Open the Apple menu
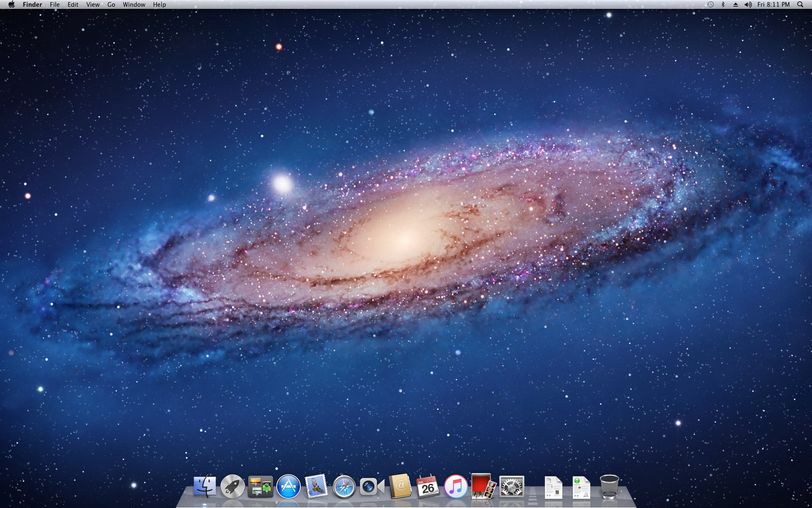This screenshot has width=812, height=508. pyautogui.click(x=11, y=5)
